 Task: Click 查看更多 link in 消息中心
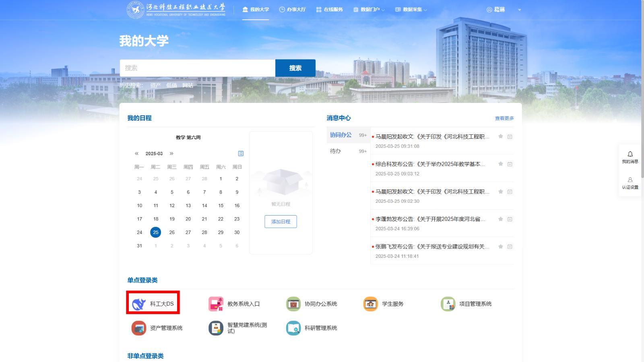pos(504,118)
